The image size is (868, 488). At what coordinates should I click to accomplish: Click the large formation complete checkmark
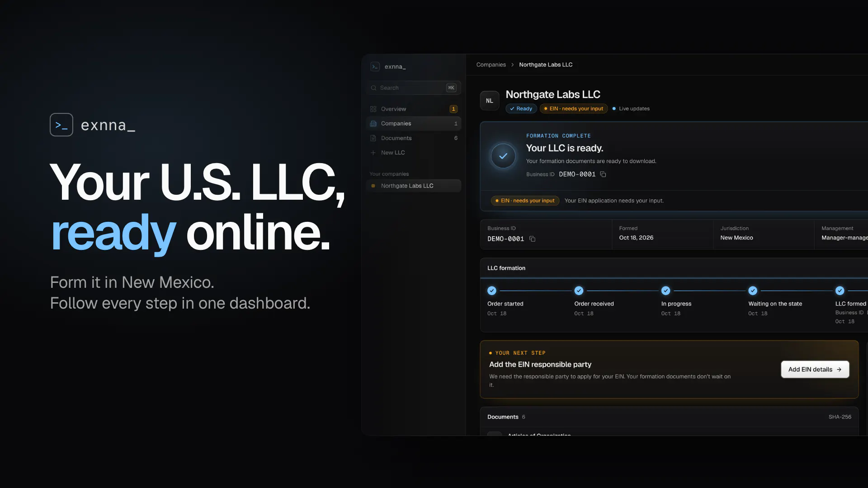tap(503, 156)
